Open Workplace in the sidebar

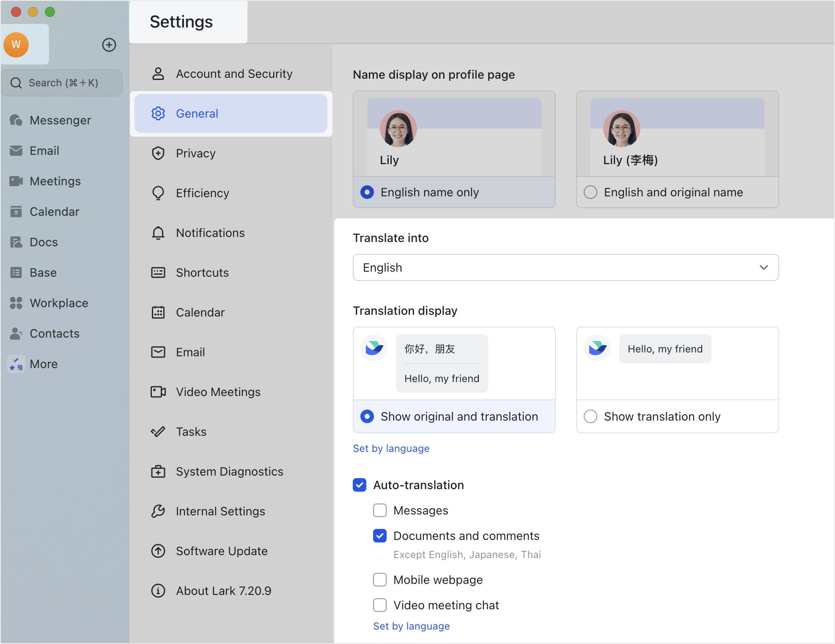(58, 303)
